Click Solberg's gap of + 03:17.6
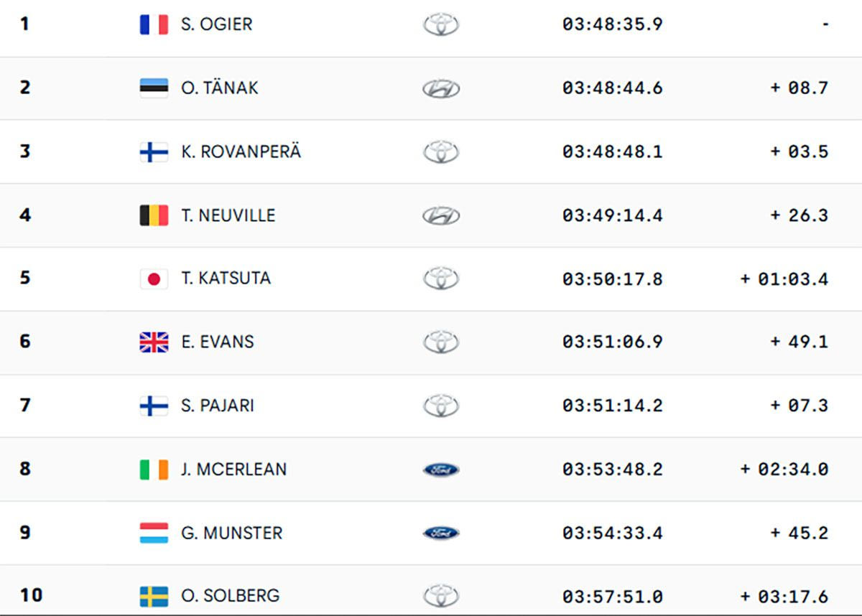The height and width of the screenshot is (616, 862). pos(784,597)
